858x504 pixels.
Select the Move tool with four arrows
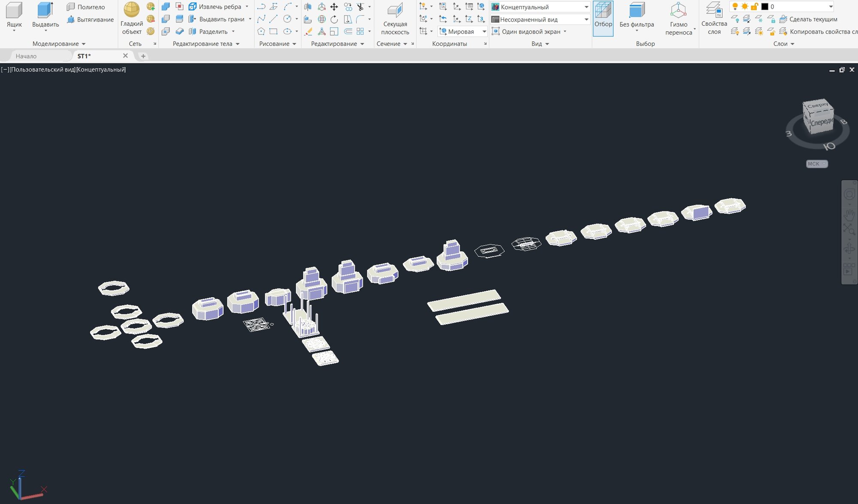click(334, 7)
